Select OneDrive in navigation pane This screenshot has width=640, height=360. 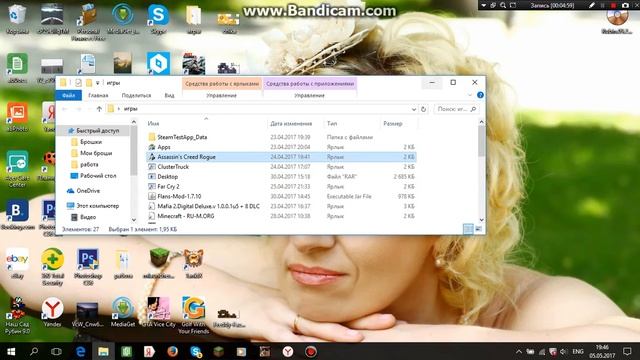(88, 191)
